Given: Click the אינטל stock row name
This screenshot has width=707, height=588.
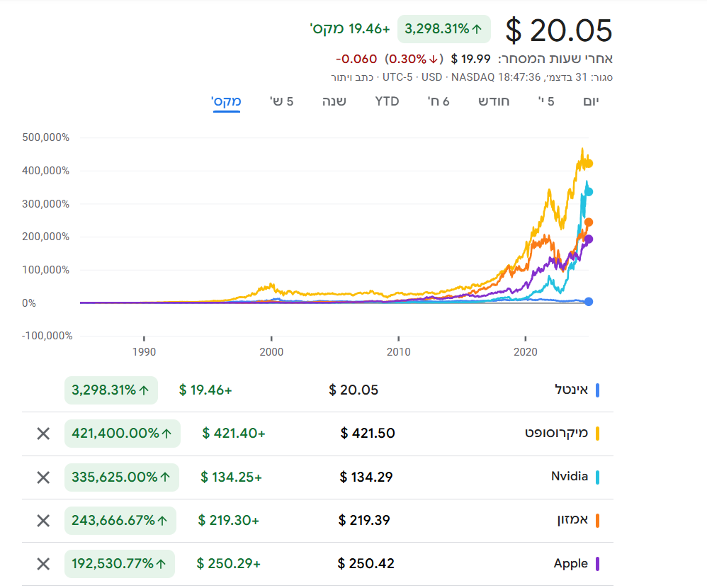Looking at the screenshot, I should coord(571,390).
